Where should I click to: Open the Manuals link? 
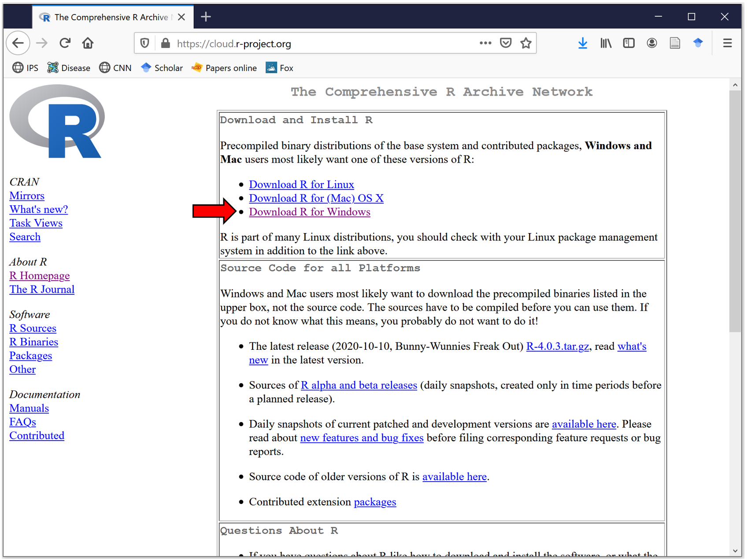click(x=29, y=408)
